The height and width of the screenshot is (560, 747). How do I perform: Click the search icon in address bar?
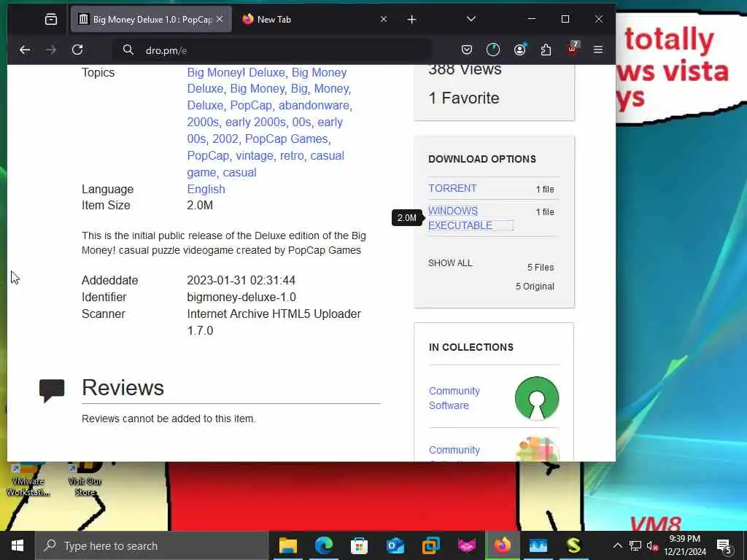point(128,50)
